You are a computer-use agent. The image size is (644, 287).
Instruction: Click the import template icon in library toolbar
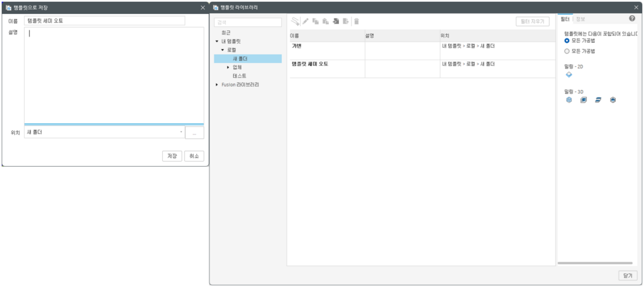(336, 21)
